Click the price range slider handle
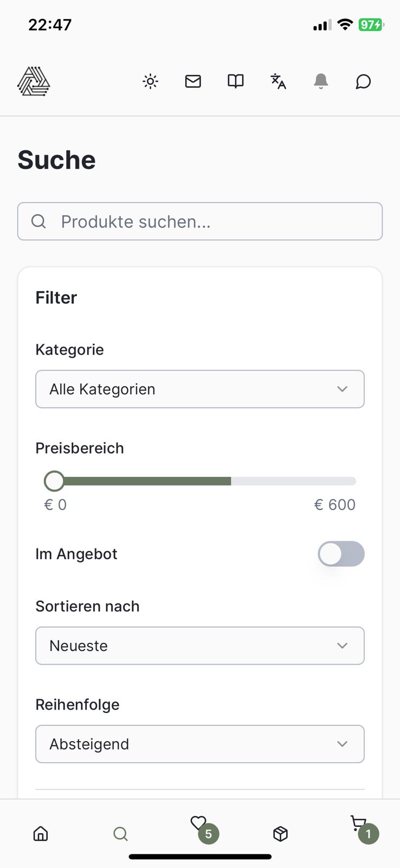Viewport: 400px width, 868px height. pyautogui.click(x=54, y=481)
